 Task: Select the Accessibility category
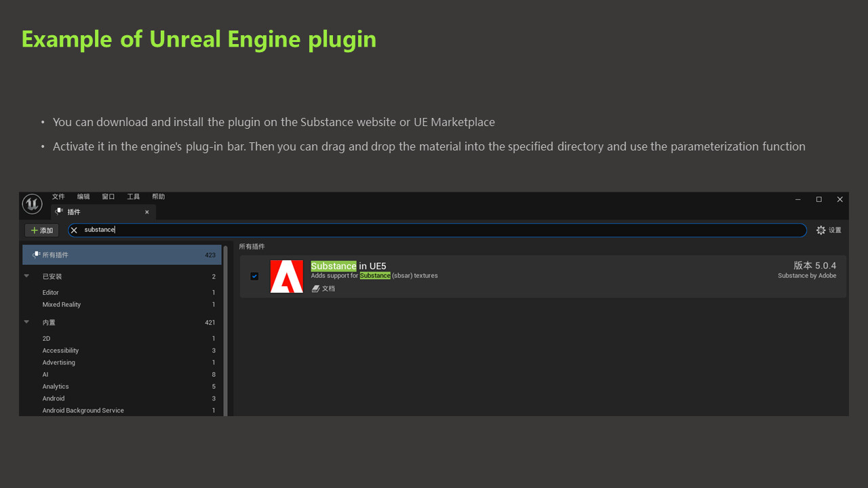[122, 350]
